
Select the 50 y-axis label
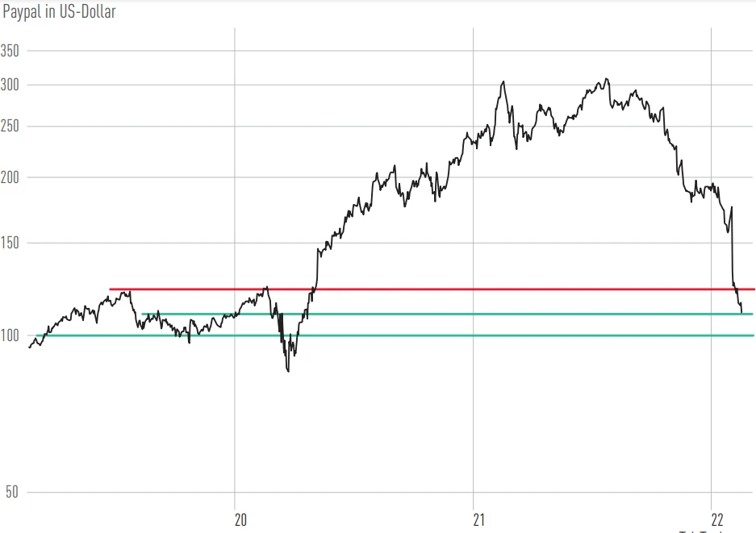[9, 493]
